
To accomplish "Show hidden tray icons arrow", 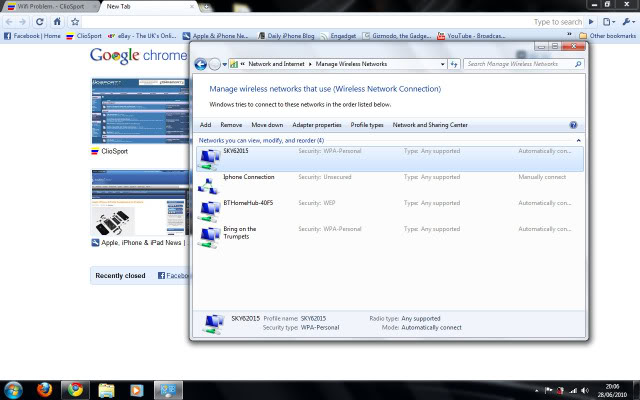I will pyautogui.click(x=536, y=391).
